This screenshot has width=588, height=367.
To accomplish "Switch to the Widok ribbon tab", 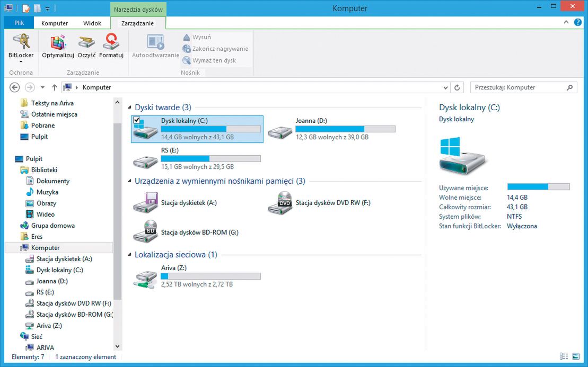I will (x=92, y=23).
